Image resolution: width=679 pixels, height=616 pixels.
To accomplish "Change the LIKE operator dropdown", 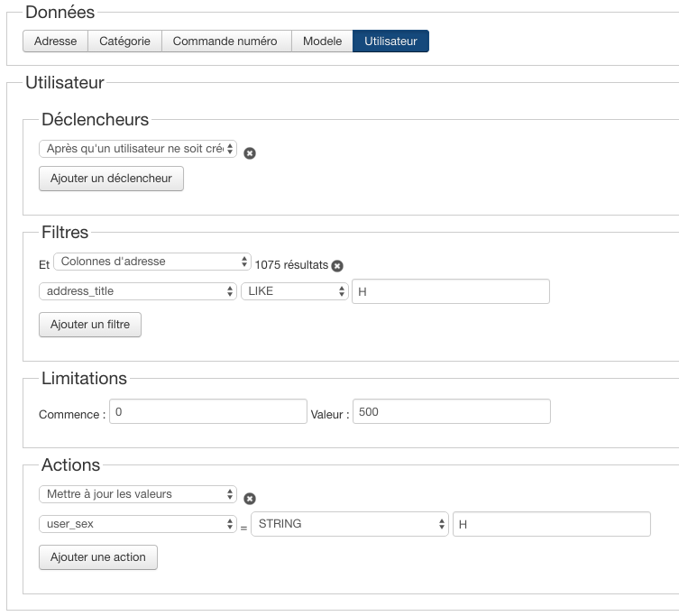I will click(x=295, y=291).
